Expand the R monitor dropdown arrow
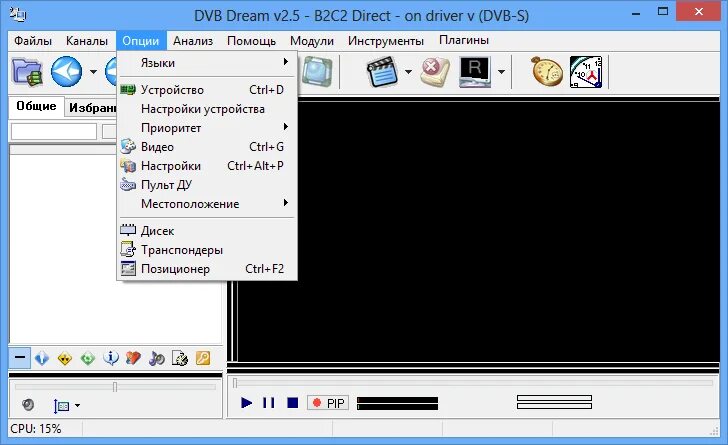This screenshot has height=445, width=728. (501, 72)
